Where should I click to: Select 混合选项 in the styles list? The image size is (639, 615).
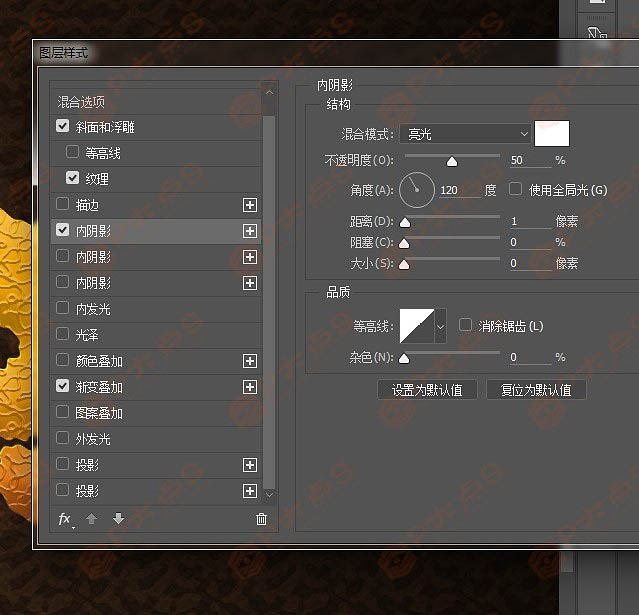click(x=156, y=101)
